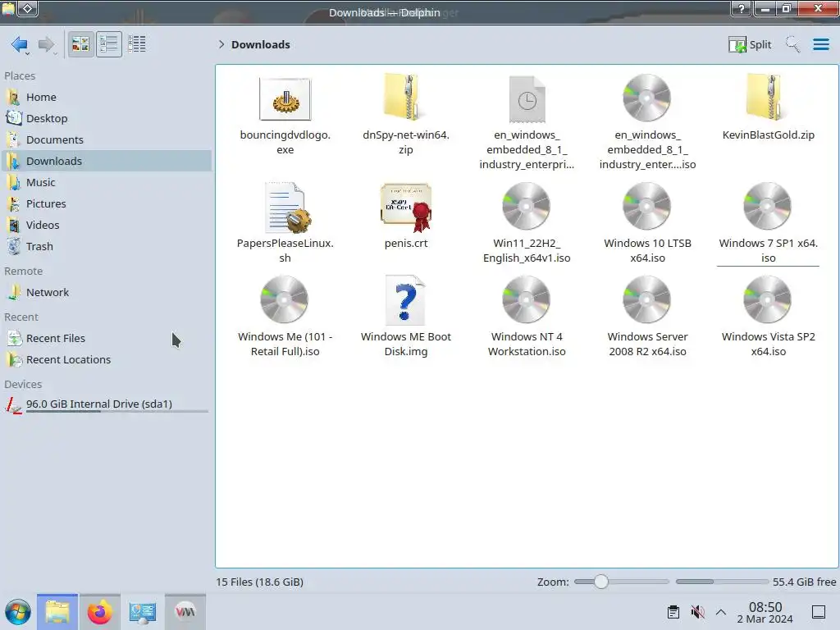Click the 15 Files (18.6 GiB) status text
The height and width of the screenshot is (630, 840).
pyautogui.click(x=260, y=582)
